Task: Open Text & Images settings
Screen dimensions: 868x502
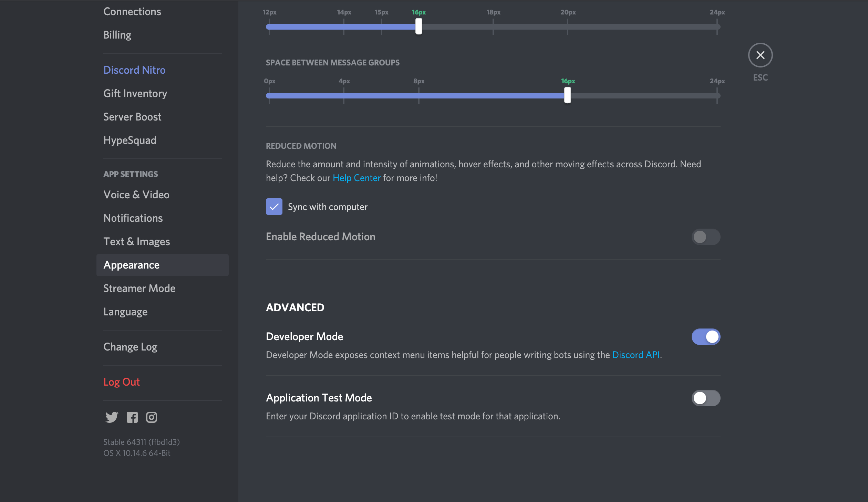Action: tap(163, 242)
